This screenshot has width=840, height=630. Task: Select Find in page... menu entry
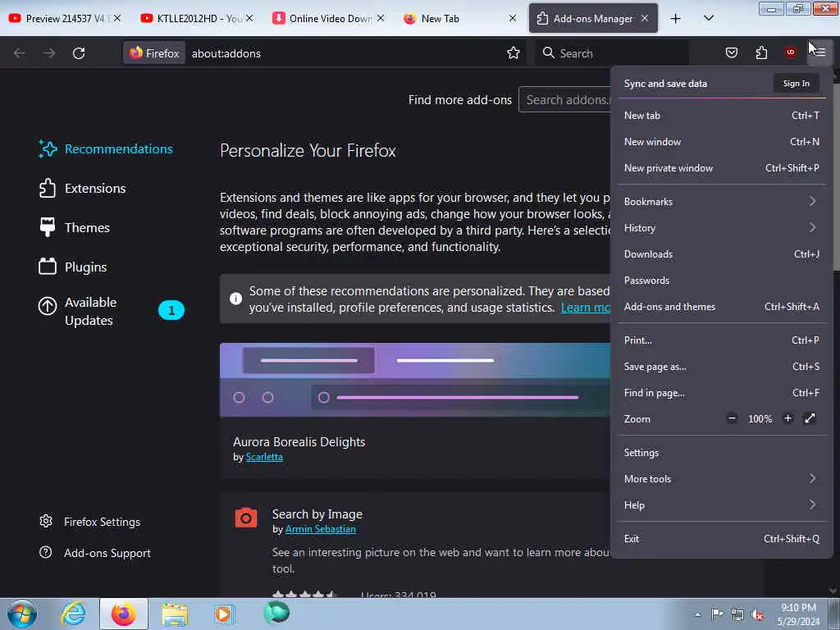(x=721, y=393)
